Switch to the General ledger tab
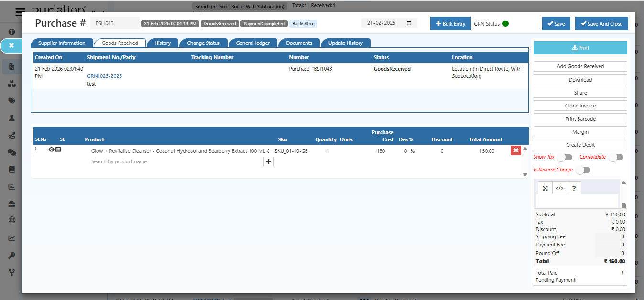644x300 pixels. tap(253, 43)
